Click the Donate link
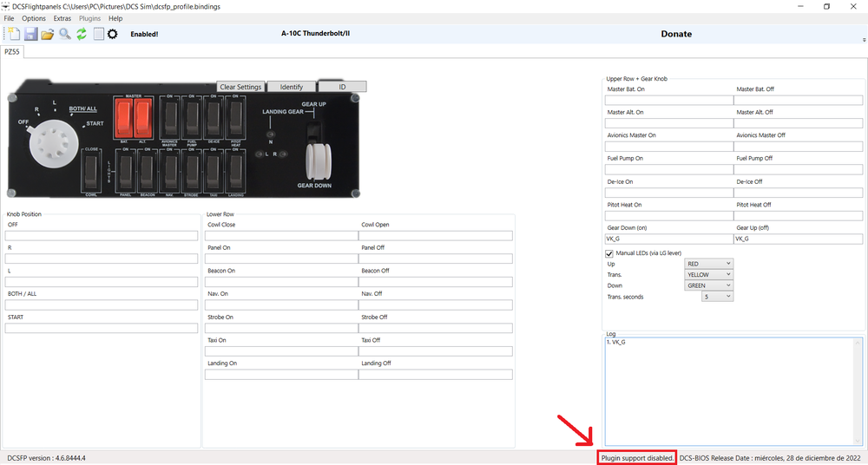Viewport: 868px width, 465px height. coord(676,34)
